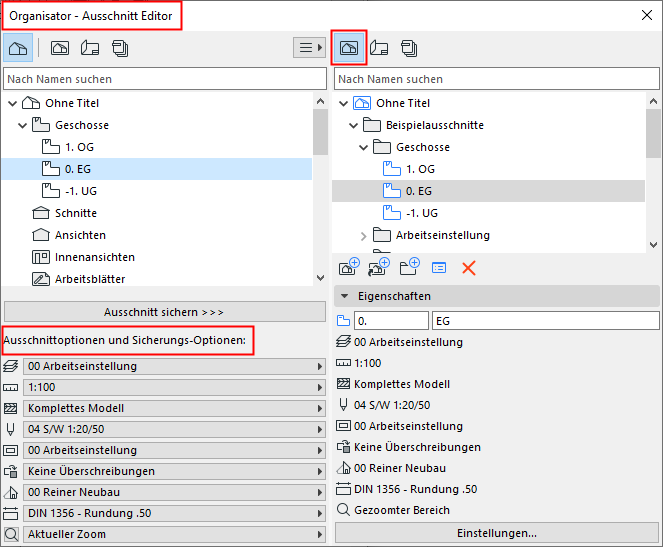Click the view ID field containing 0.
Viewport: 663px width, 547px height.
coord(391,321)
